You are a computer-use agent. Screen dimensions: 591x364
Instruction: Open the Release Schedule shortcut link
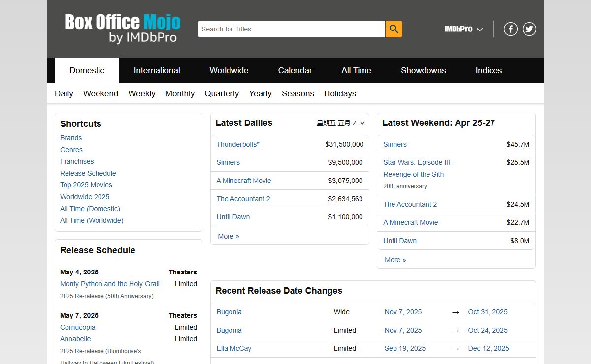88,173
